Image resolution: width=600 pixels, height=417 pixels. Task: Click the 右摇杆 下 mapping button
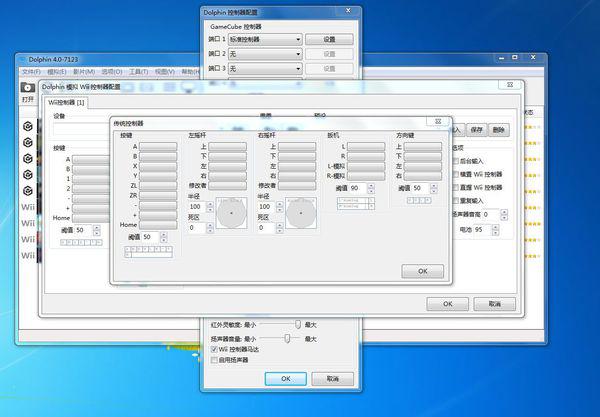point(297,156)
